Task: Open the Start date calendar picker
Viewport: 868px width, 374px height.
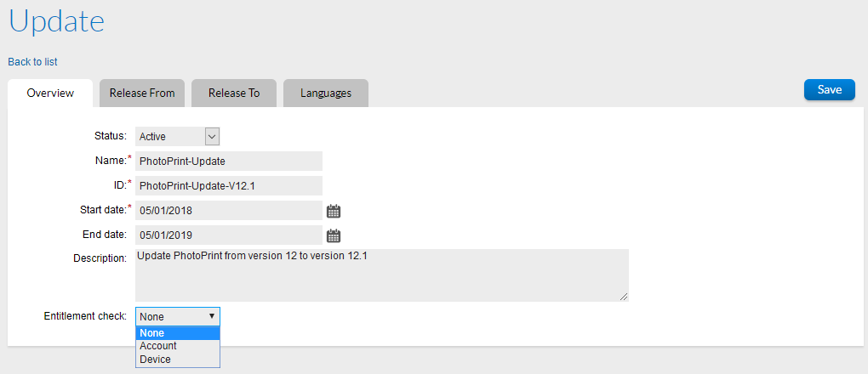Action: (x=334, y=211)
